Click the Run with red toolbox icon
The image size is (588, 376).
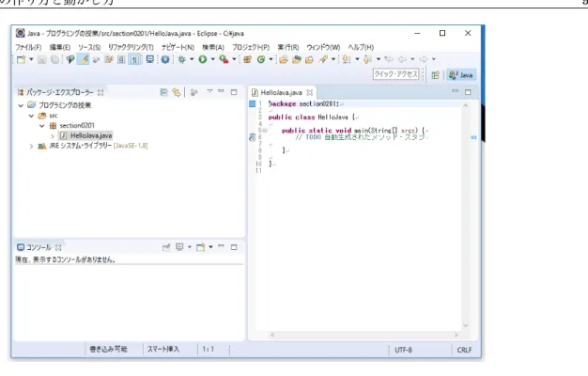click(x=224, y=59)
